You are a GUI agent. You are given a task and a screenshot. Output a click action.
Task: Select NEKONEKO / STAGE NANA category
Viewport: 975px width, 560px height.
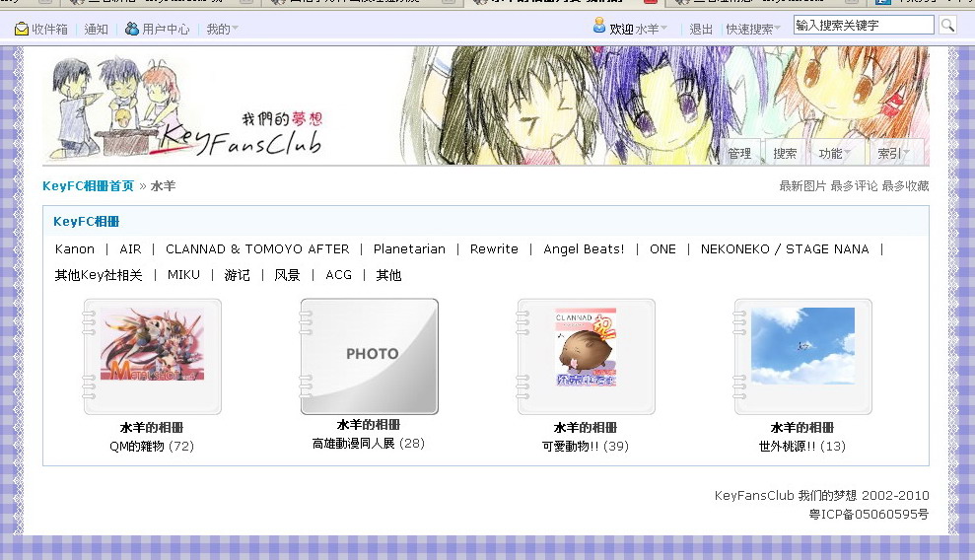click(x=785, y=249)
